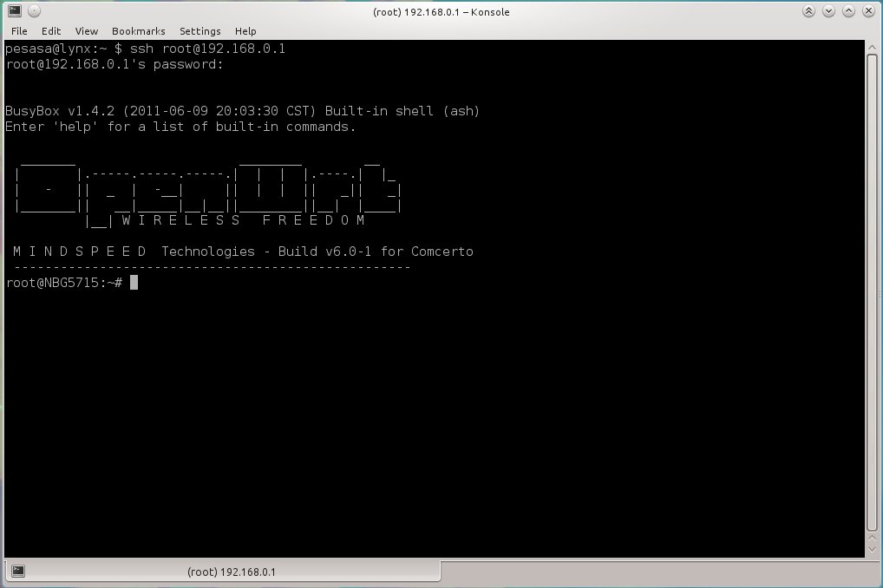
Task: Click the Konsole terminal icon in title bar
Action: tap(15, 10)
